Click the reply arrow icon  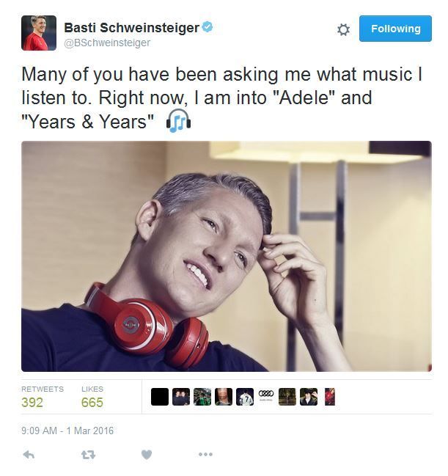pos(29,455)
